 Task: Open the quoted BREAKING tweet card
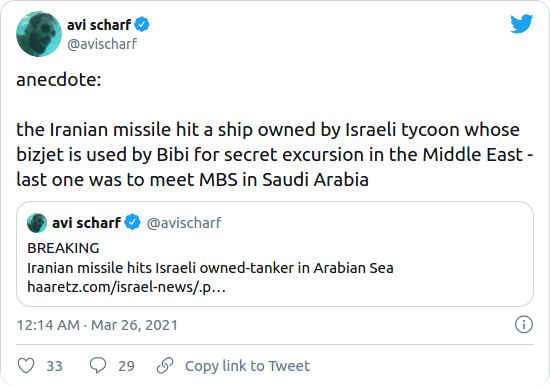tap(275, 254)
